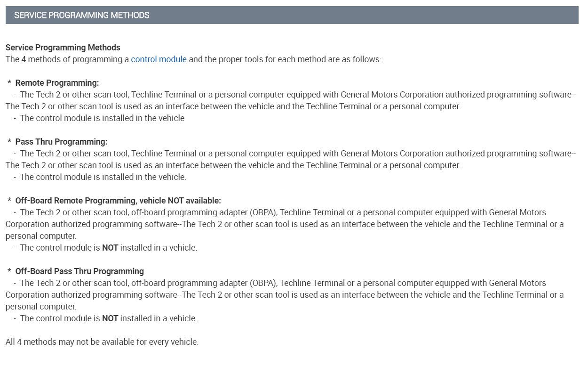588x366 pixels.
Task: Open the "control module" hyperlink
Action: coord(159,59)
